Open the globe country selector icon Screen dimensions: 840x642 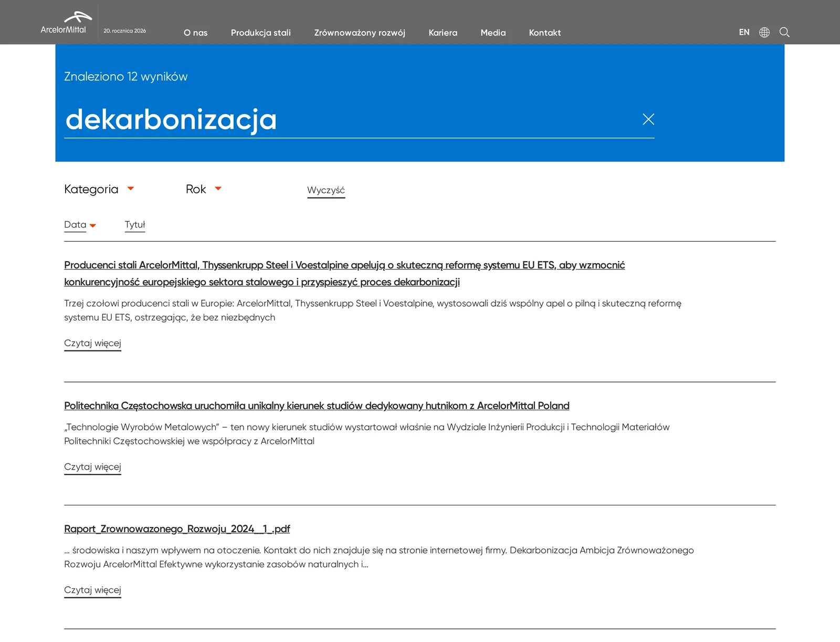tap(764, 33)
